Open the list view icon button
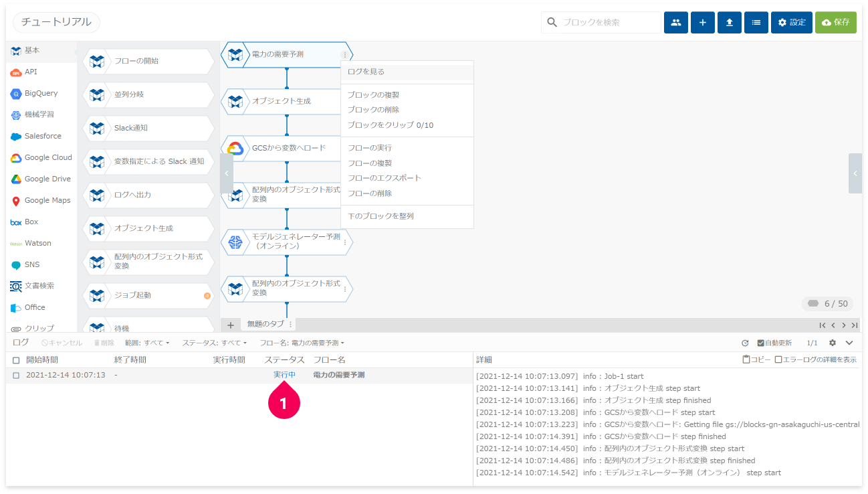This screenshot has height=494, width=868. pos(756,22)
